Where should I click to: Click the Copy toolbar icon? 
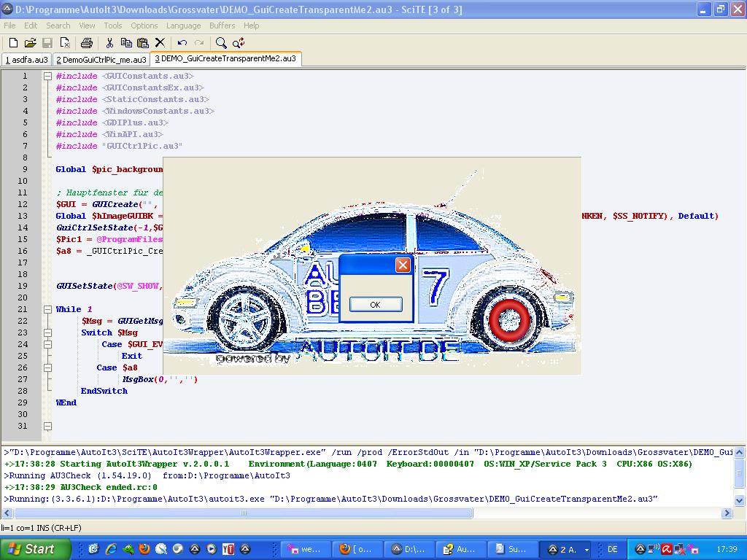(x=126, y=43)
